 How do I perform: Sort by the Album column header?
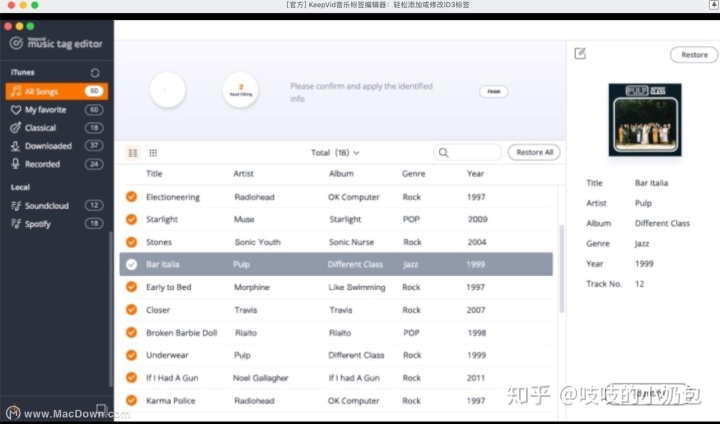tap(341, 174)
